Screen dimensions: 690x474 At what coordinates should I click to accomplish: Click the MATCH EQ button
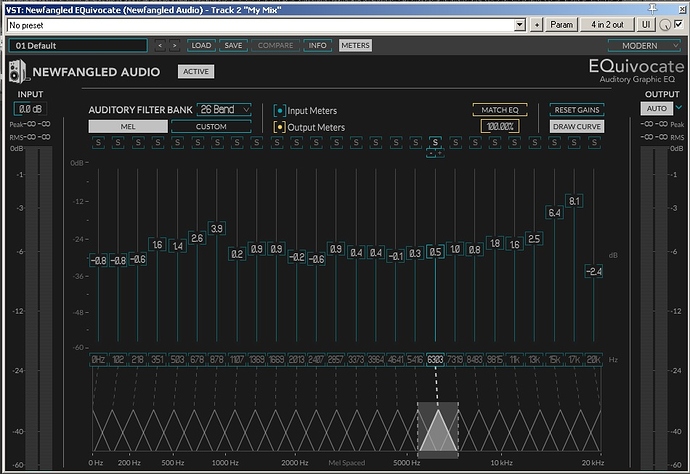tap(500, 110)
